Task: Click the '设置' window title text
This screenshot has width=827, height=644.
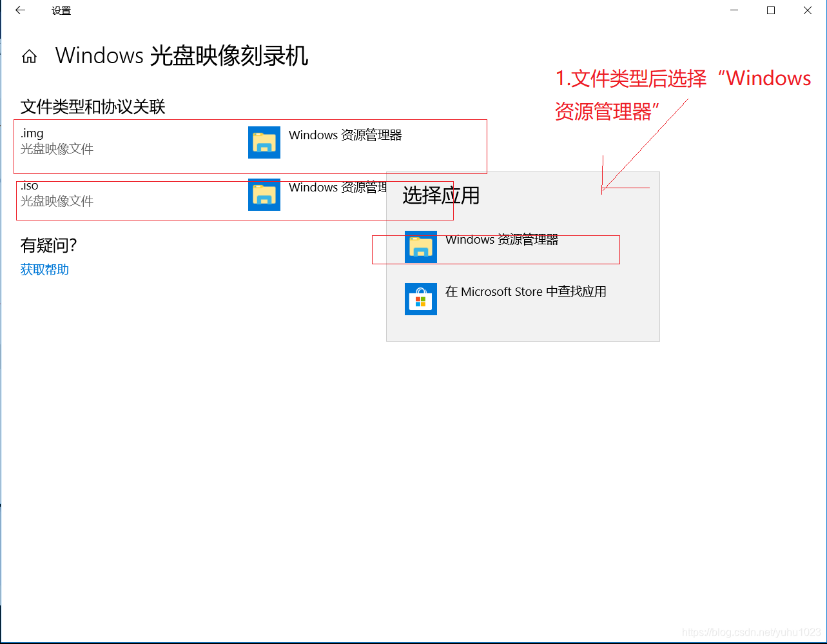Action: 61,11
